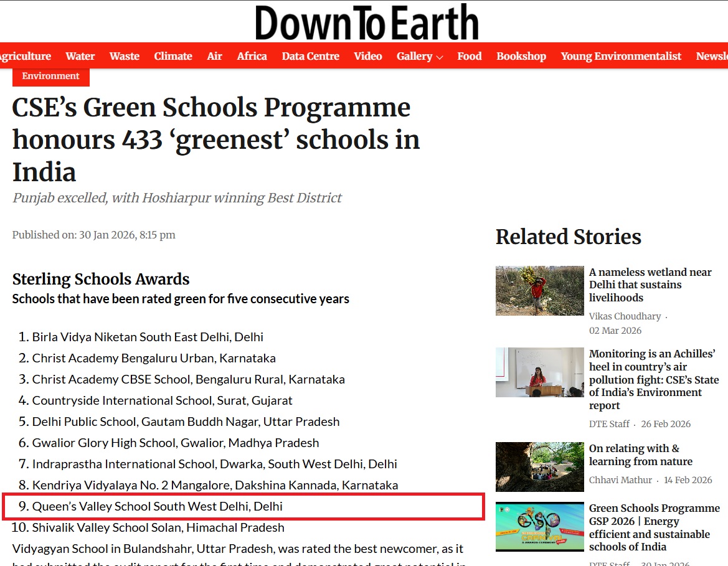Open 'On relating with & learning from nature'
Viewport: 728px width, 566px height.
640,455
